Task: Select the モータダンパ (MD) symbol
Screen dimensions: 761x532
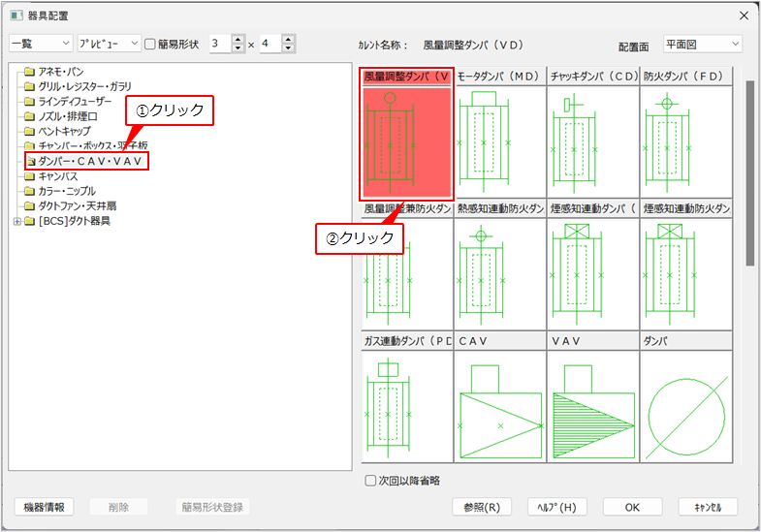Action: (498, 141)
